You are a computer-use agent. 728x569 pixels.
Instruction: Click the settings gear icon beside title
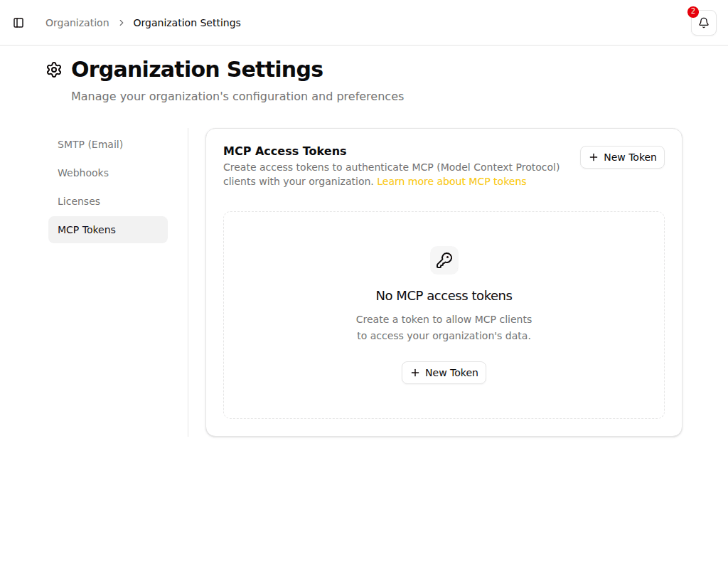coord(54,70)
